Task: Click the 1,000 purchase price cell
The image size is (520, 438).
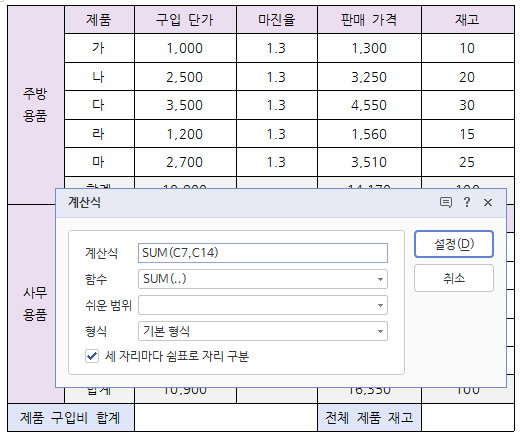Action: pyautogui.click(x=185, y=48)
